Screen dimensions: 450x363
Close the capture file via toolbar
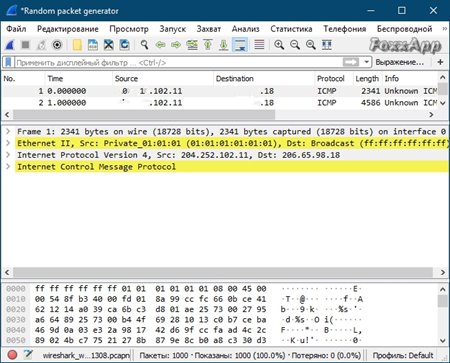point(109,45)
